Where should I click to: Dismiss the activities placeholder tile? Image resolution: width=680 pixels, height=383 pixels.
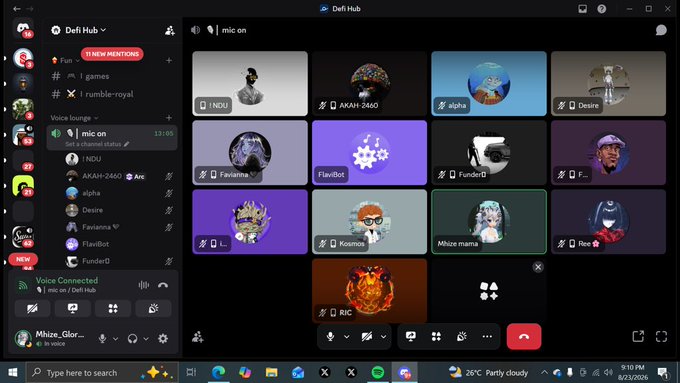pos(538,267)
